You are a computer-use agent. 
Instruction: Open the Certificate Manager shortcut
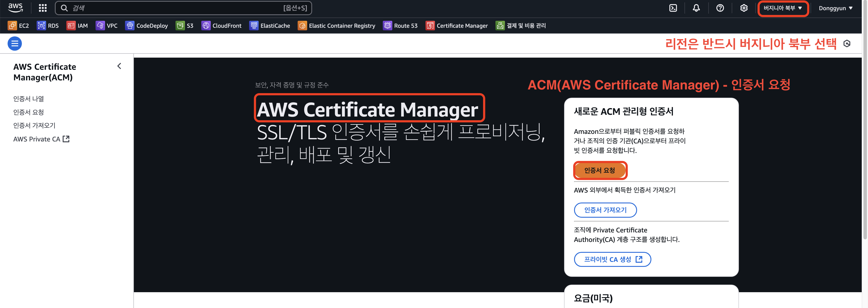pos(457,26)
